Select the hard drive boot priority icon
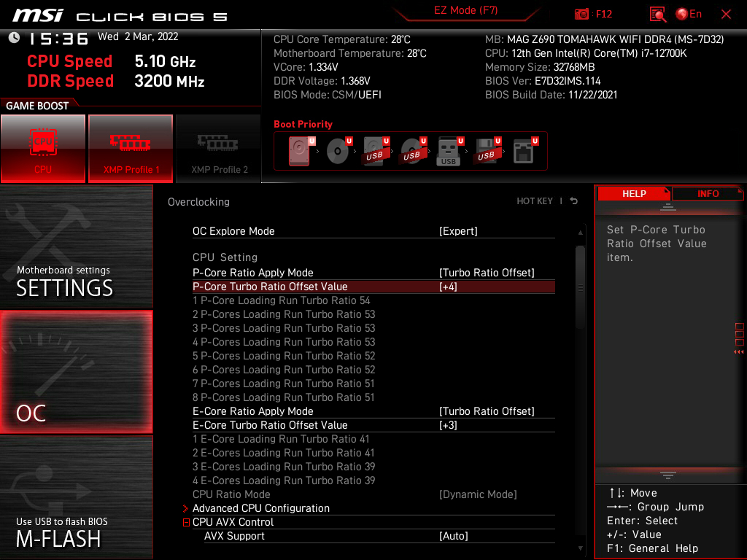The height and width of the screenshot is (560, 747). tap(300, 151)
